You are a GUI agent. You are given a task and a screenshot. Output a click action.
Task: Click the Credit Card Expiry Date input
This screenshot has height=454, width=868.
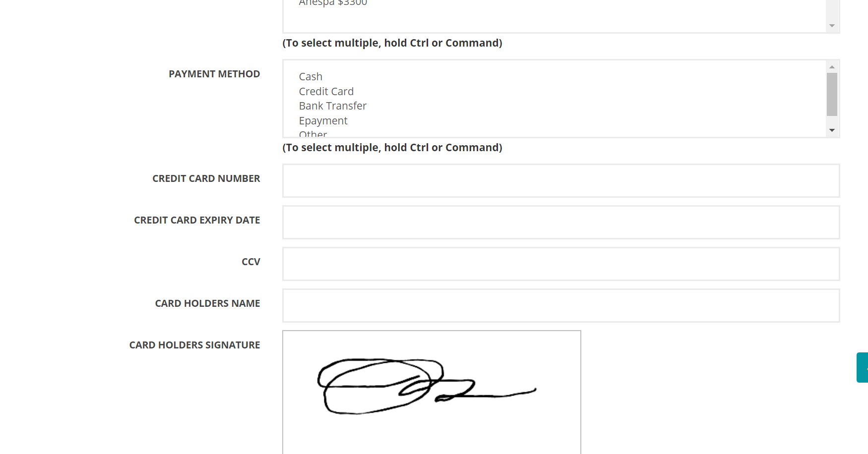(560, 222)
